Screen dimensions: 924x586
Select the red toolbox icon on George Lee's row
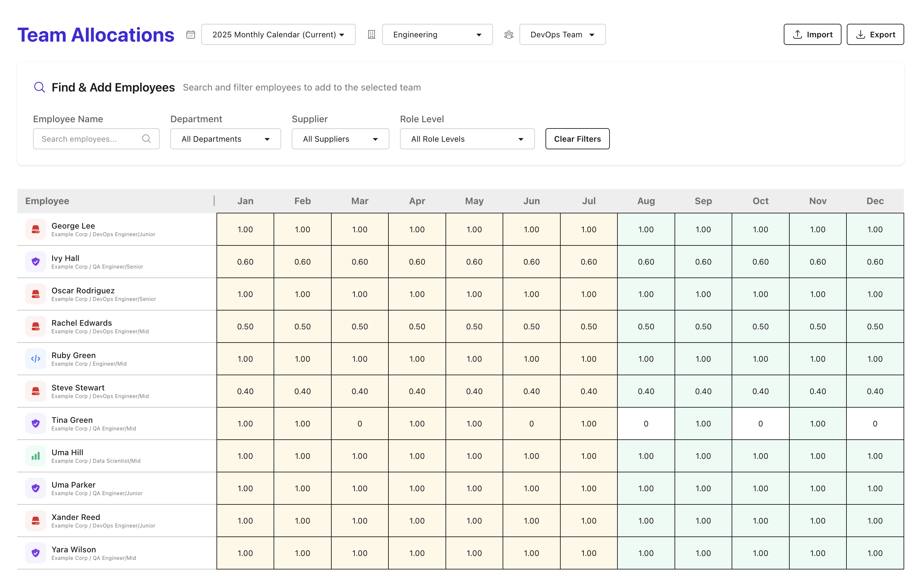(35, 229)
